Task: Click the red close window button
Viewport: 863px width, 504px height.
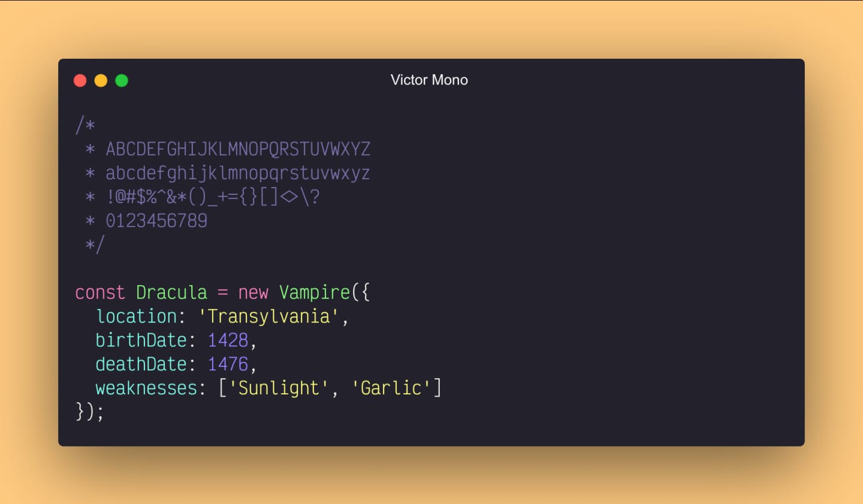Action: pos(80,80)
